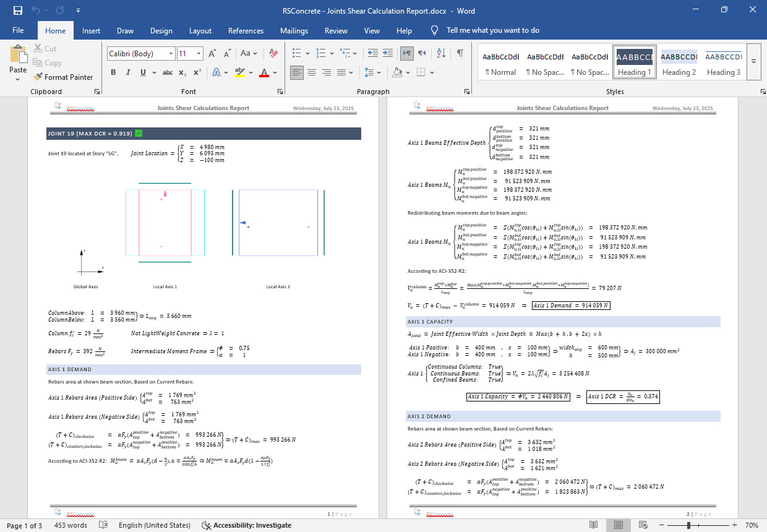Open the Layout ribbon tab

click(200, 30)
